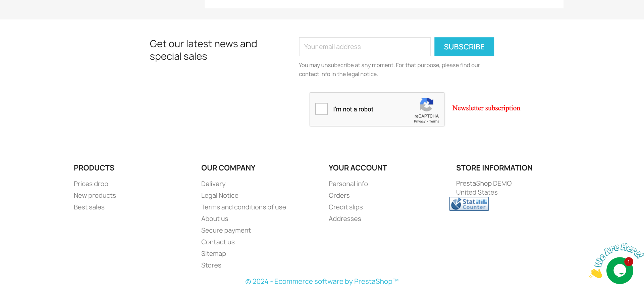The width and height of the screenshot is (644, 293).
Task: Check the I'm not a robot box
Action: 321,109
